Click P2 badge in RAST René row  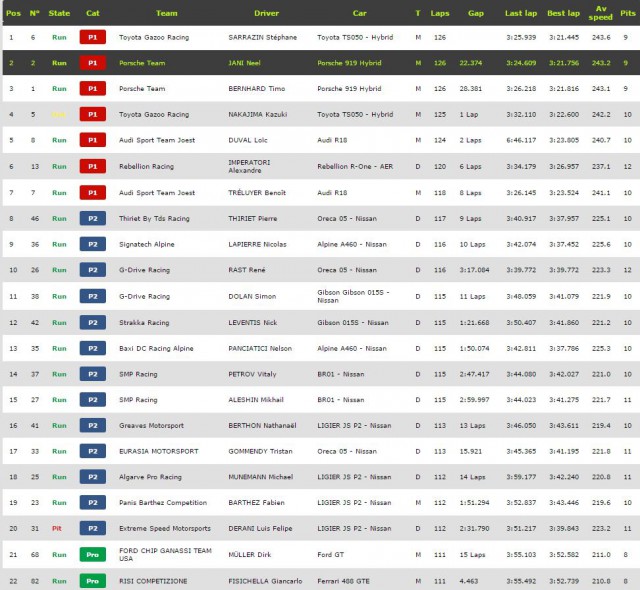tap(93, 270)
